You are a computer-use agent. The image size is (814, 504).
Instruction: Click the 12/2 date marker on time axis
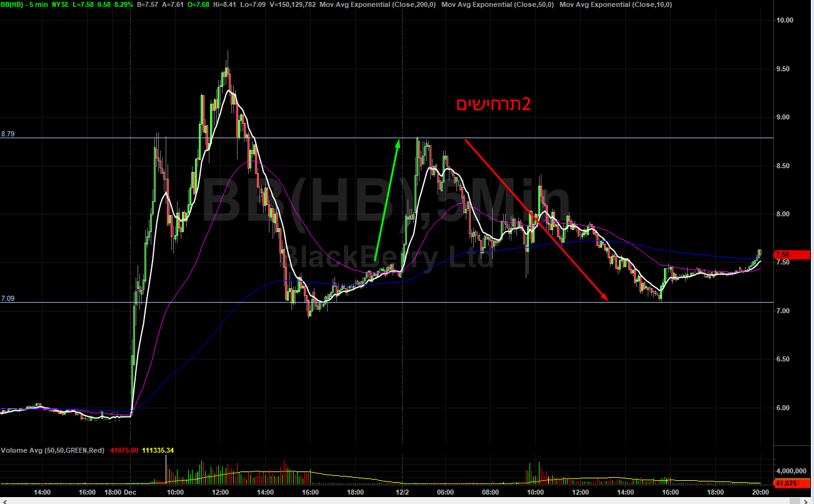click(x=401, y=493)
